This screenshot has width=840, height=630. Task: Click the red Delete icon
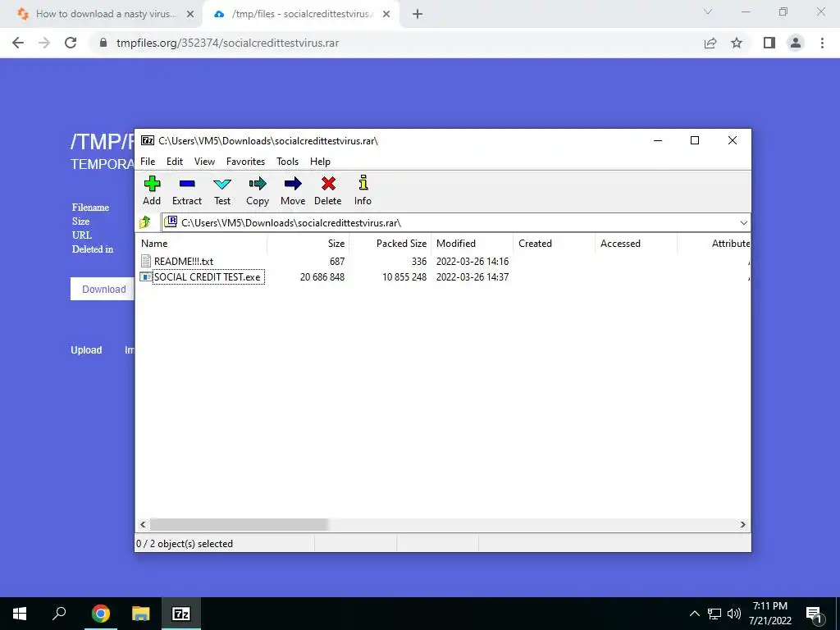(328, 184)
